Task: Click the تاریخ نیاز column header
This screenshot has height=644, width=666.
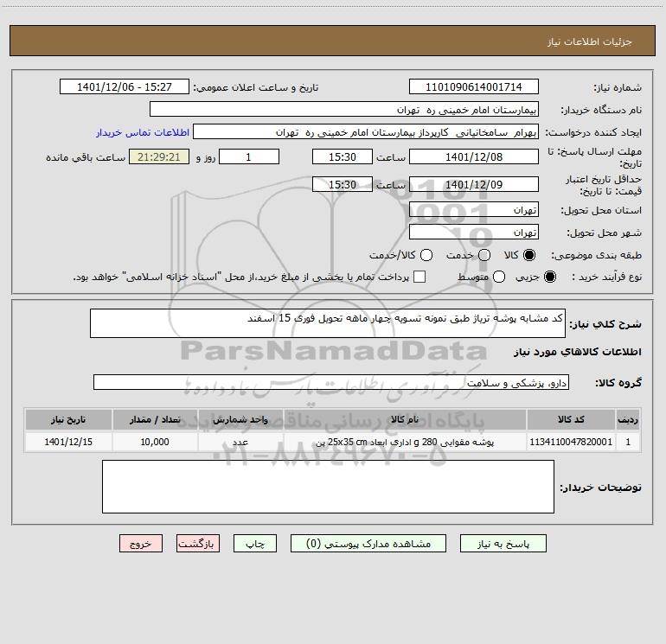Action: (x=68, y=419)
